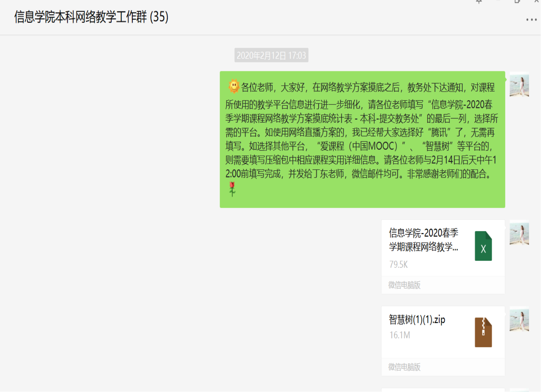Click the 微信电脑版 label under the zip file
The height and width of the screenshot is (392, 541).
point(404,367)
